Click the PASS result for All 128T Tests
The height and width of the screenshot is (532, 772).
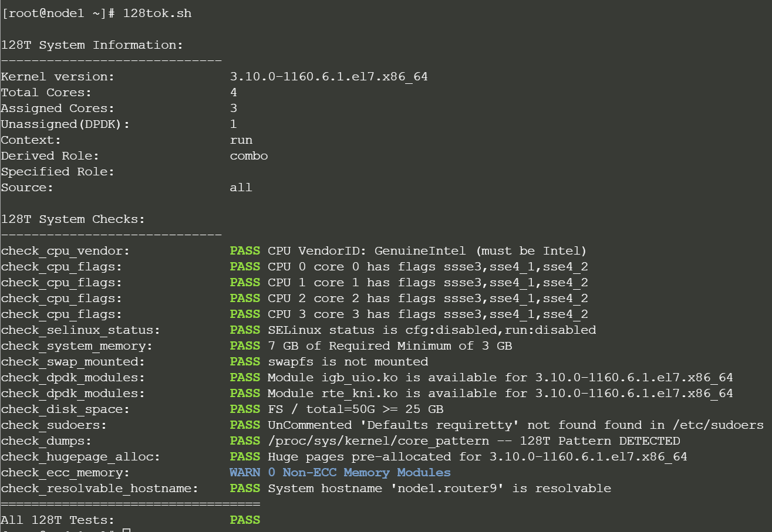pyautogui.click(x=245, y=520)
